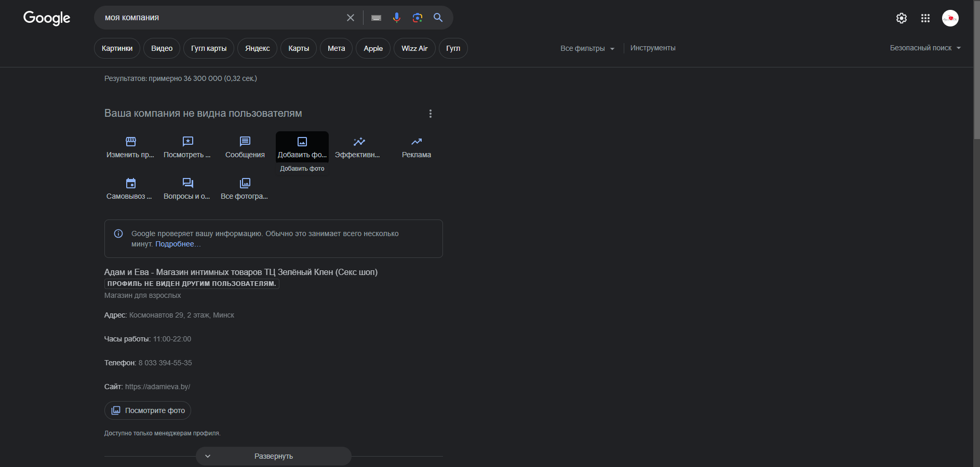Select the Гугл карты filter chip

point(209,48)
